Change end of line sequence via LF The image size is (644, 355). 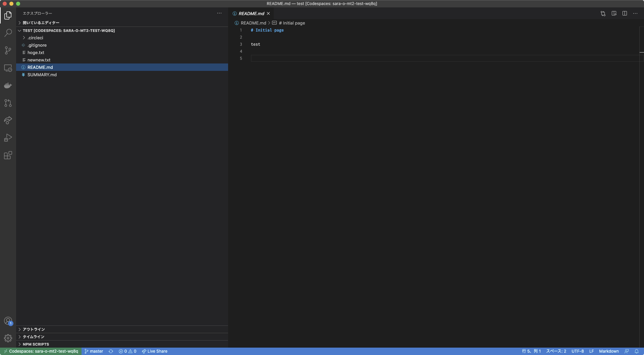(x=592, y=351)
